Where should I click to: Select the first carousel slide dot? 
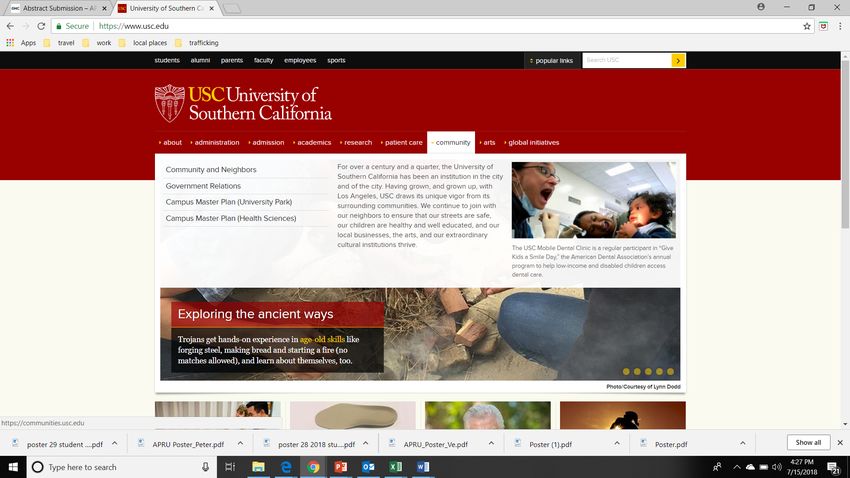pyautogui.click(x=626, y=371)
